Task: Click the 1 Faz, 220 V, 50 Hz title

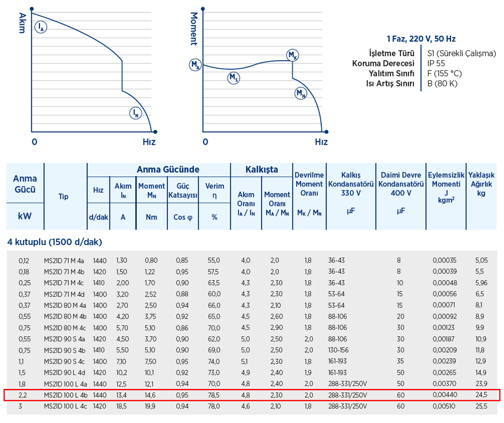Action: (x=421, y=39)
